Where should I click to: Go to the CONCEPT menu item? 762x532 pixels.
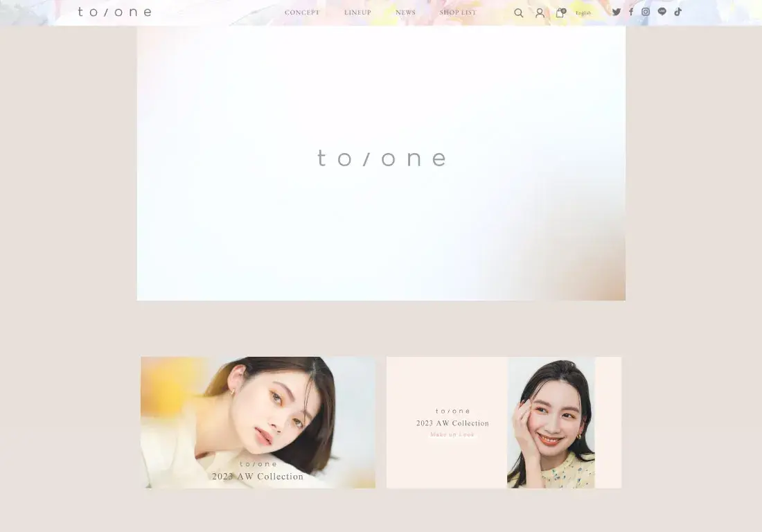click(302, 12)
